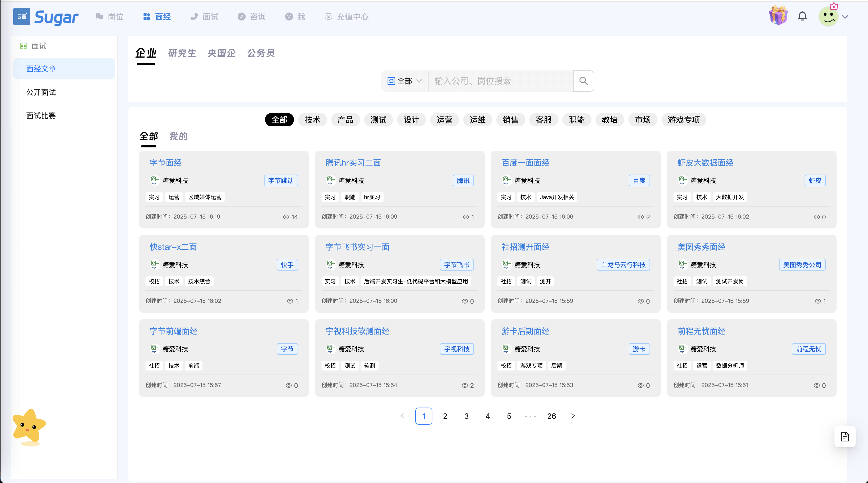Click the 美图秀秀公司 company tag
The height and width of the screenshot is (483, 868).
(802, 265)
